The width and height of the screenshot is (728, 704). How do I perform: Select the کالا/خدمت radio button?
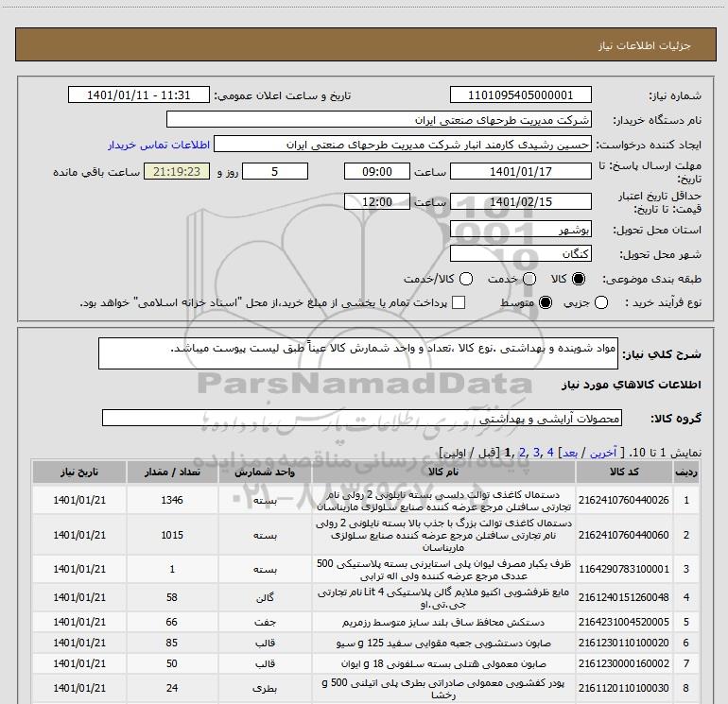pyautogui.click(x=466, y=279)
